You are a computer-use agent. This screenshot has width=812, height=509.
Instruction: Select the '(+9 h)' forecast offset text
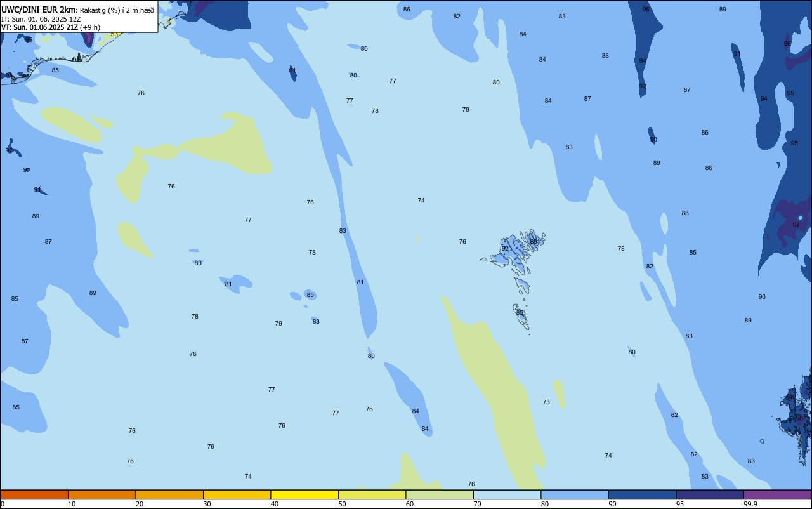click(x=91, y=27)
